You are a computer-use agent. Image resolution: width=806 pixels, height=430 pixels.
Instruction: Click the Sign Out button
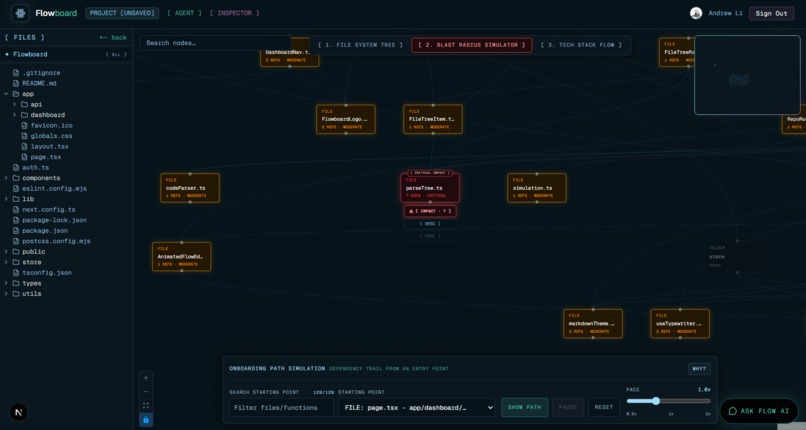click(771, 13)
